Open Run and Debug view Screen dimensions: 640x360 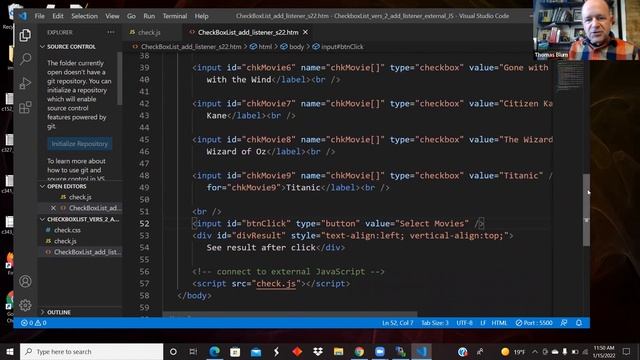[25, 83]
